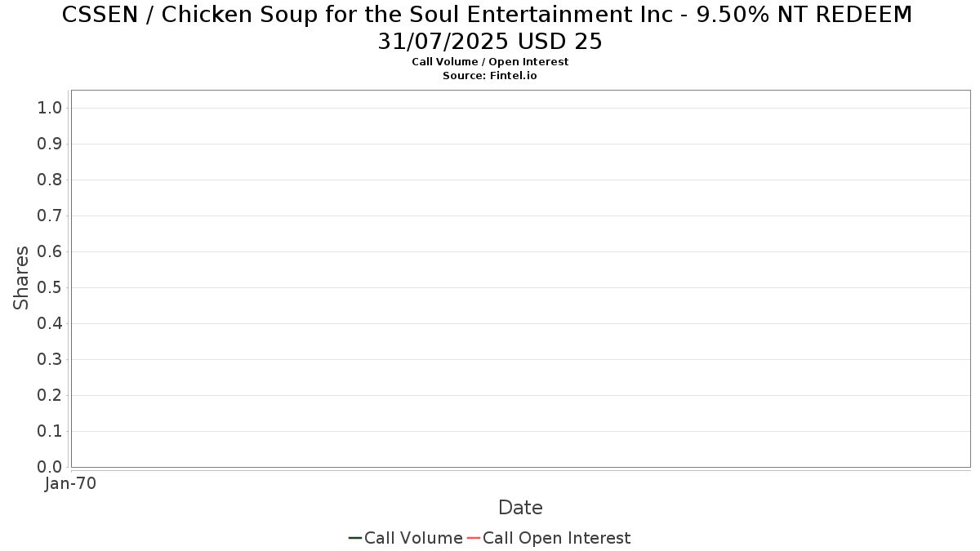Click the 0.9 y-axis tick label
The height and width of the screenshot is (551, 980).
50,144
